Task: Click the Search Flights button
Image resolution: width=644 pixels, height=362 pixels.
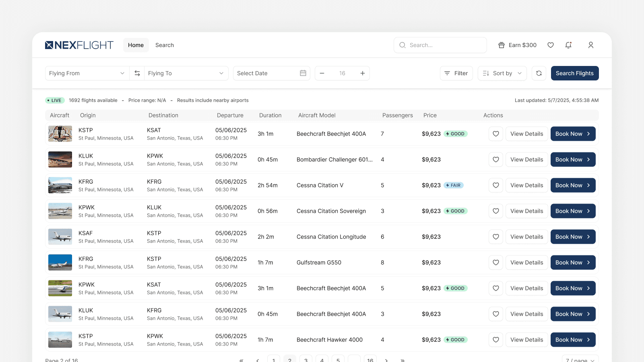Action: tap(575, 73)
